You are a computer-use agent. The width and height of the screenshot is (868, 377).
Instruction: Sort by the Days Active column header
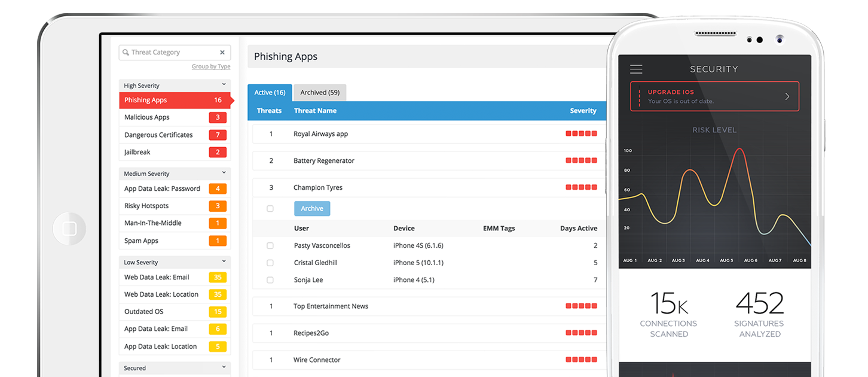(579, 229)
